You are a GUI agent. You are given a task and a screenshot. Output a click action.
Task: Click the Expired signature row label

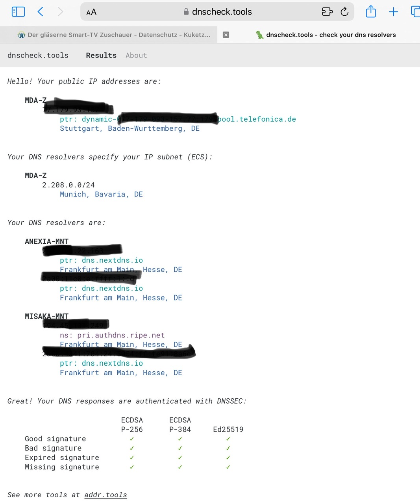click(x=62, y=458)
